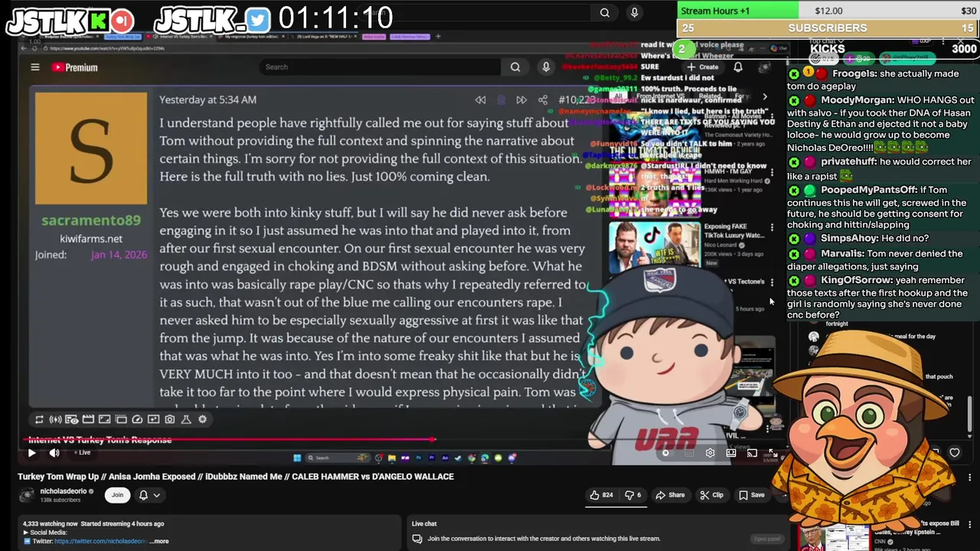Click the top overlay microphone icon
The image size is (980, 551).
(x=634, y=13)
